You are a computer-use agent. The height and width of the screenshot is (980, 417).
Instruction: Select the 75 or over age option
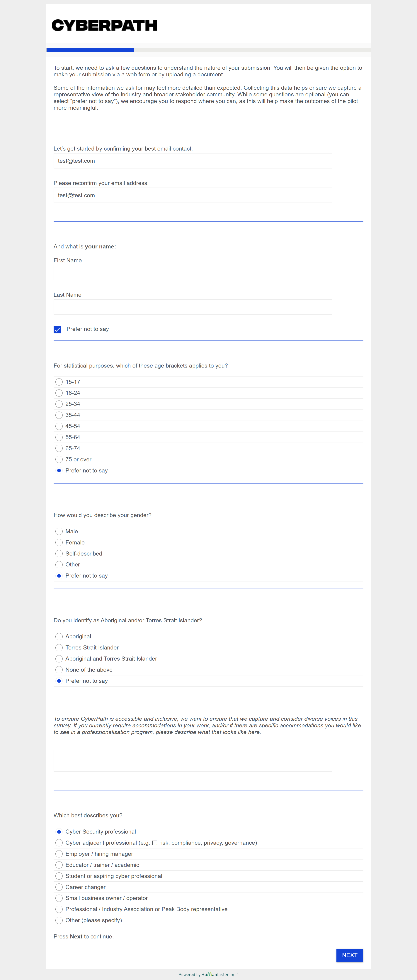[59, 460]
